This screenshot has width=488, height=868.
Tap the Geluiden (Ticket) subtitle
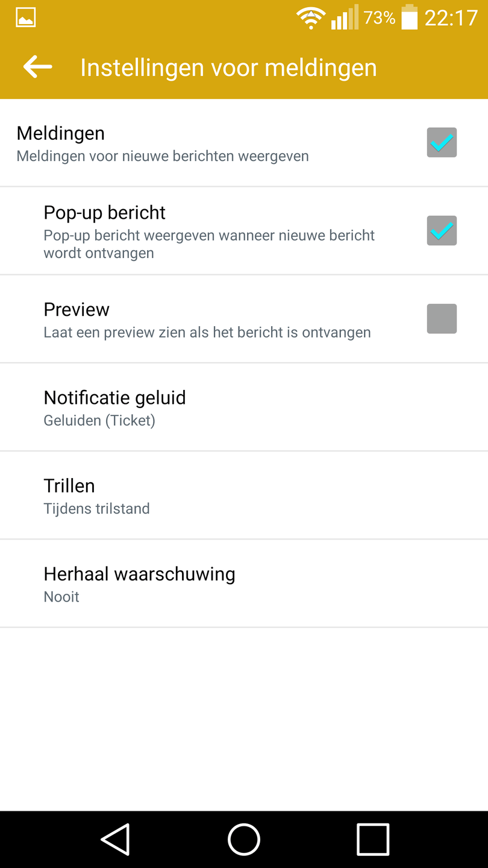(99, 421)
